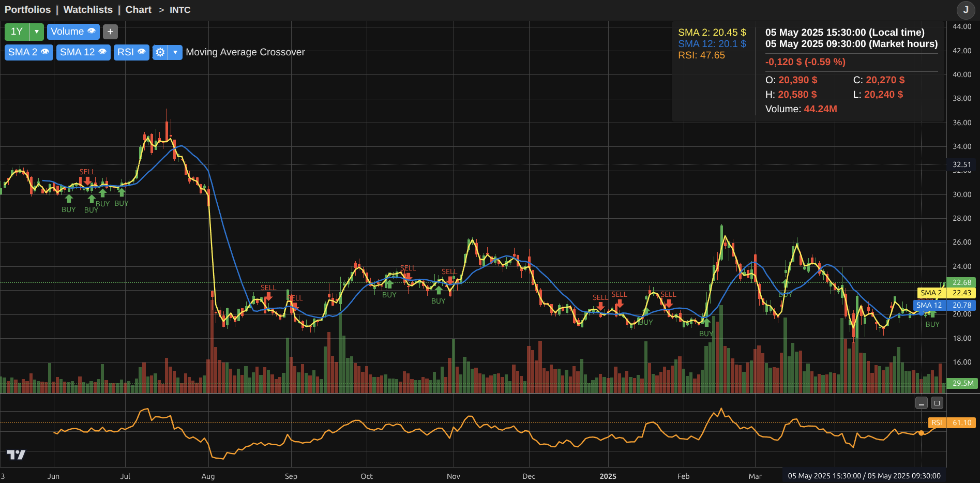
Task: Click the 36.00 price axis label
Action: [x=962, y=123]
